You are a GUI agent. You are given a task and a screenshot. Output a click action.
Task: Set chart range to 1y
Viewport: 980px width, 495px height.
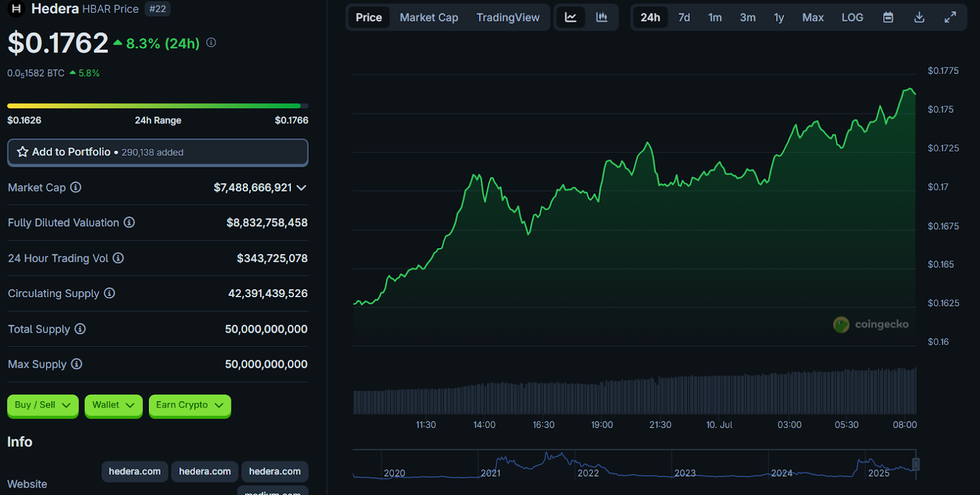778,17
